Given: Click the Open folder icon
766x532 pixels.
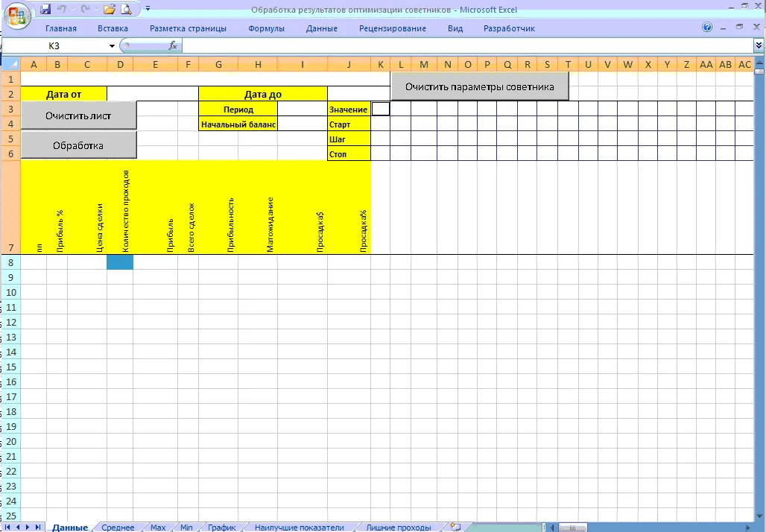Looking at the screenshot, I should click(110, 10).
